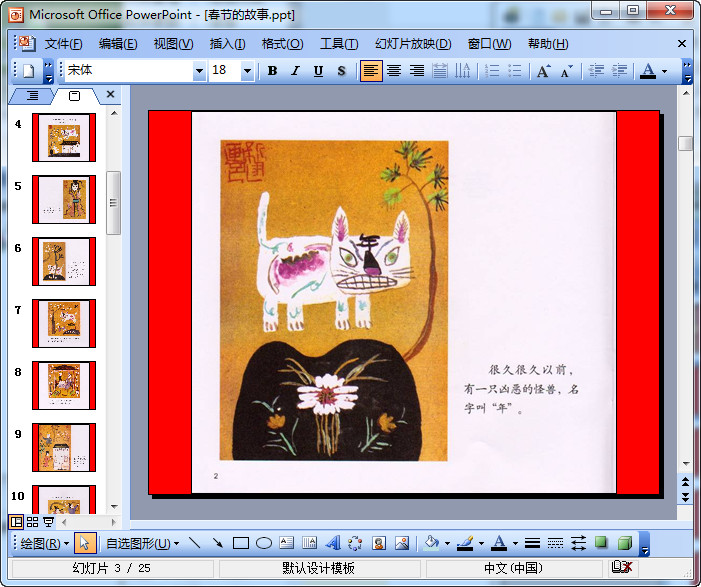
Task: Close the slides pane
Action: click(110, 94)
